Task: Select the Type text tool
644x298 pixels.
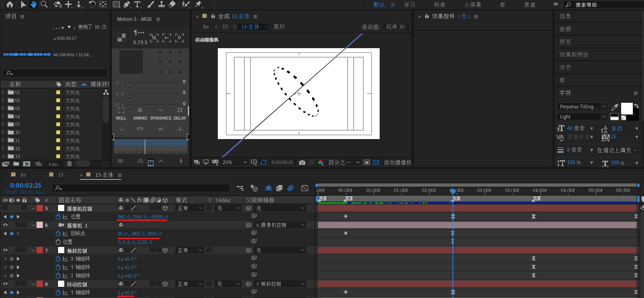Action: pyautogui.click(x=137, y=4)
